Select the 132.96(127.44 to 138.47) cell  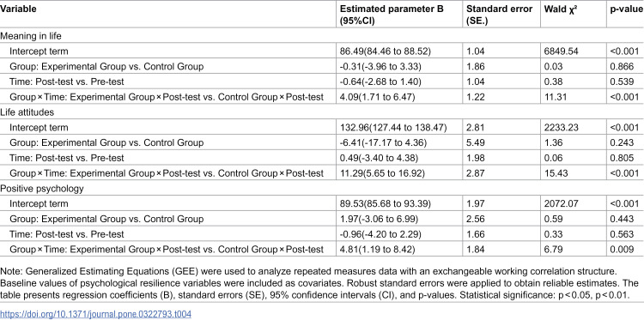coord(392,128)
